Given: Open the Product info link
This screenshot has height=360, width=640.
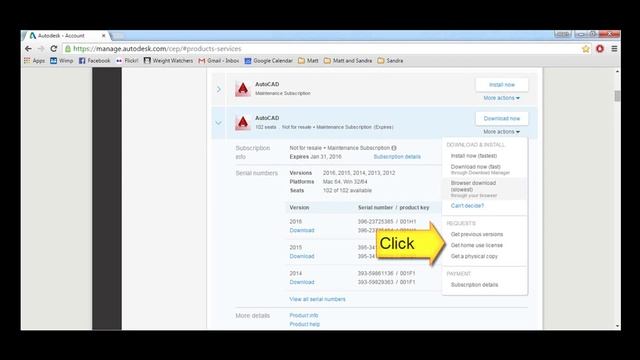Looking at the screenshot, I should [x=304, y=316].
